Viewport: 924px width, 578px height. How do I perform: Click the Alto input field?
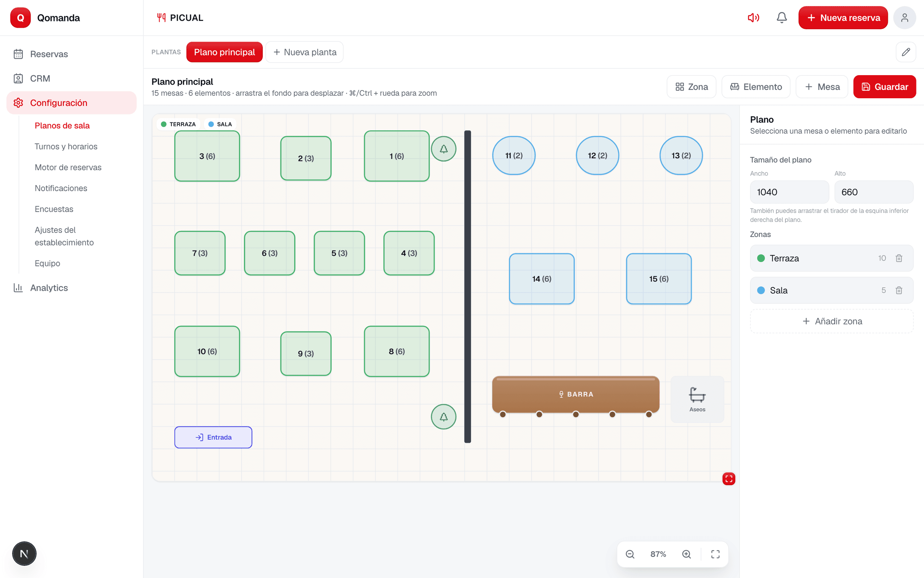tap(873, 192)
